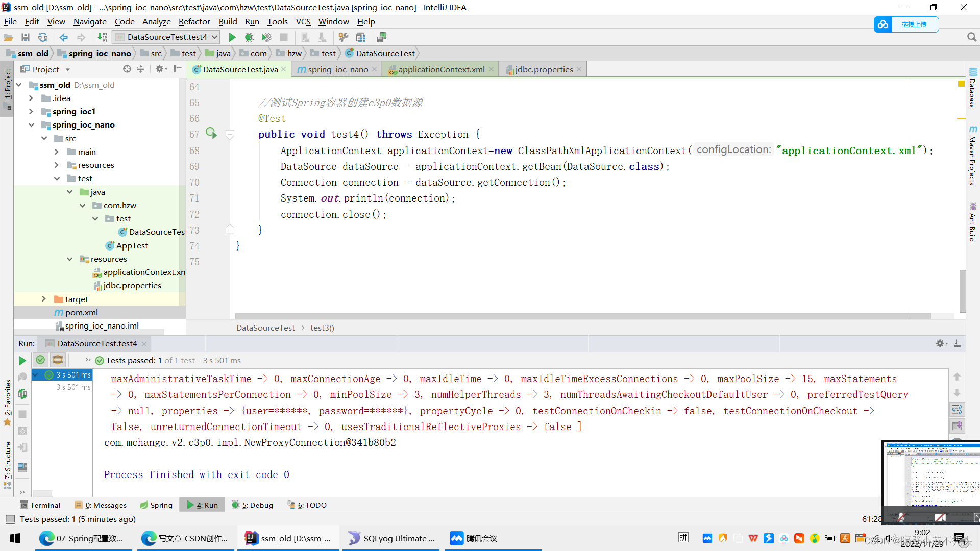Expand the spring_ioc1 module node
The width and height of the screenshot is (980, 551).
pos(31,112)
